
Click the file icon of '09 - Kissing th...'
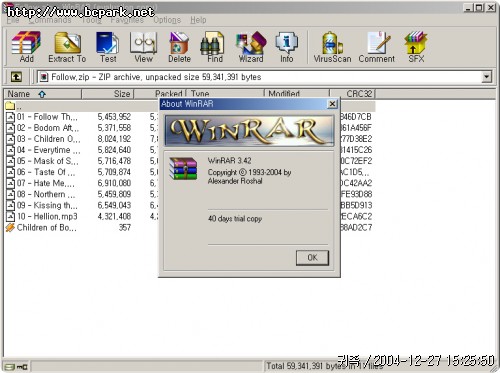[x=10, y=205]
